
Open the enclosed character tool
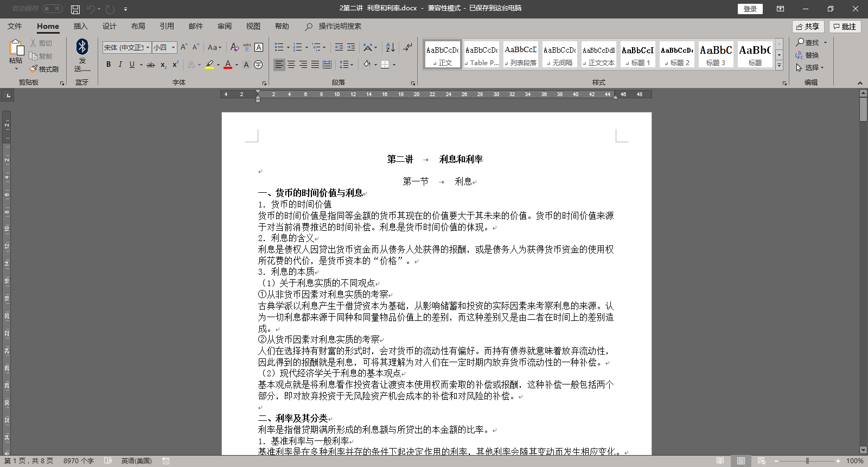258,65
